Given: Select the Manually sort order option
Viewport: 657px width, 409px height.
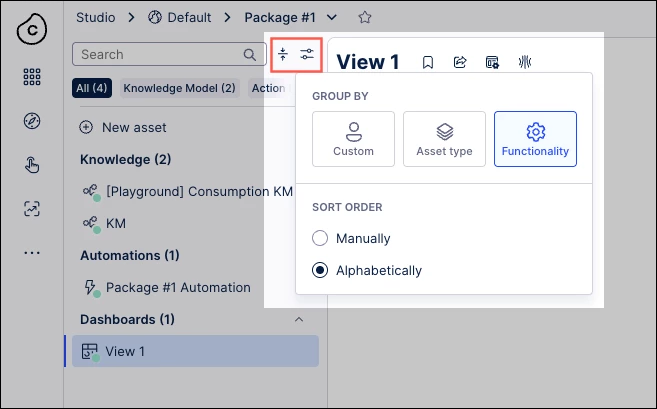Looking at the screenshot, I should tap(351, 238).
